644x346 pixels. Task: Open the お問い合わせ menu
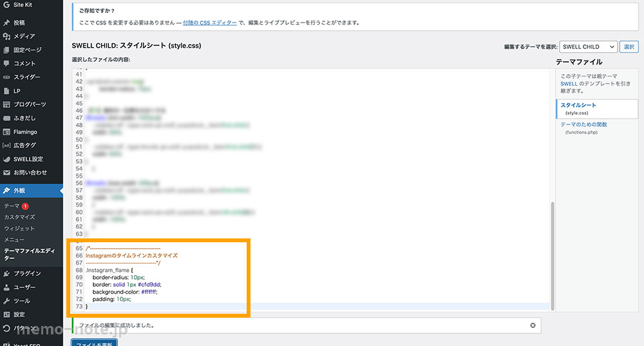tap(32, 173)
